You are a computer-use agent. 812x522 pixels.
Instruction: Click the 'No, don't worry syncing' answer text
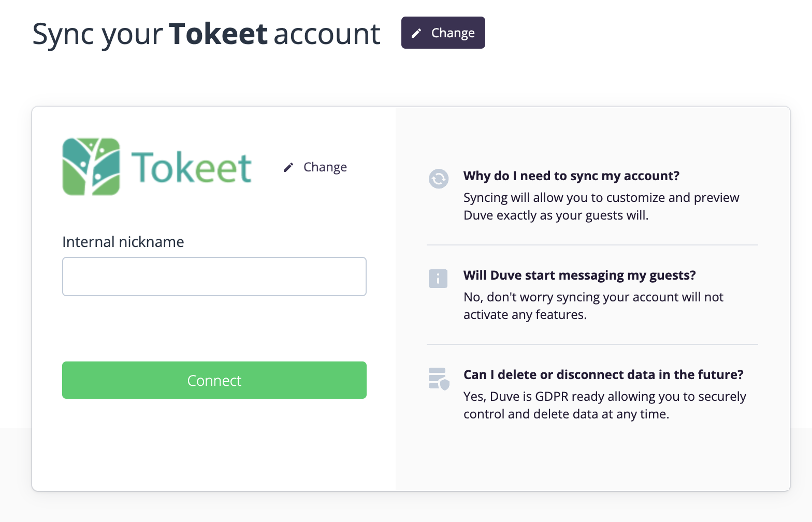pyautogui.click(x=593, y=306)
